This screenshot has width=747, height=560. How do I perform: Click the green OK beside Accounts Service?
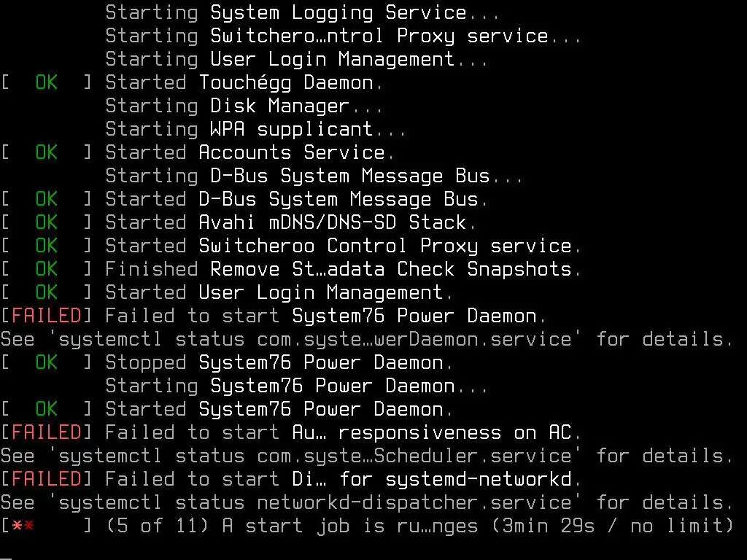click(46, 153)
